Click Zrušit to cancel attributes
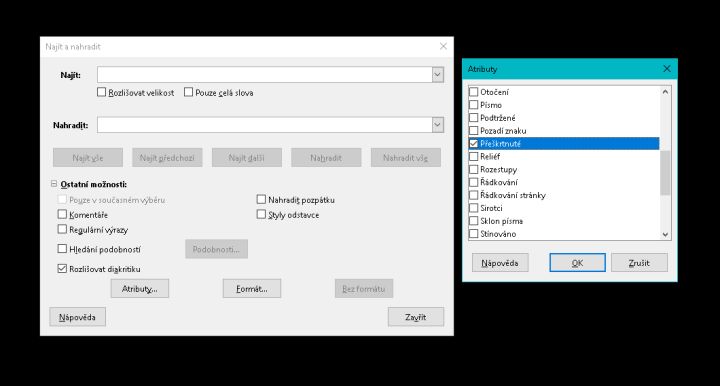This screenshot has width=720, height=386. [x=639, y=263]
